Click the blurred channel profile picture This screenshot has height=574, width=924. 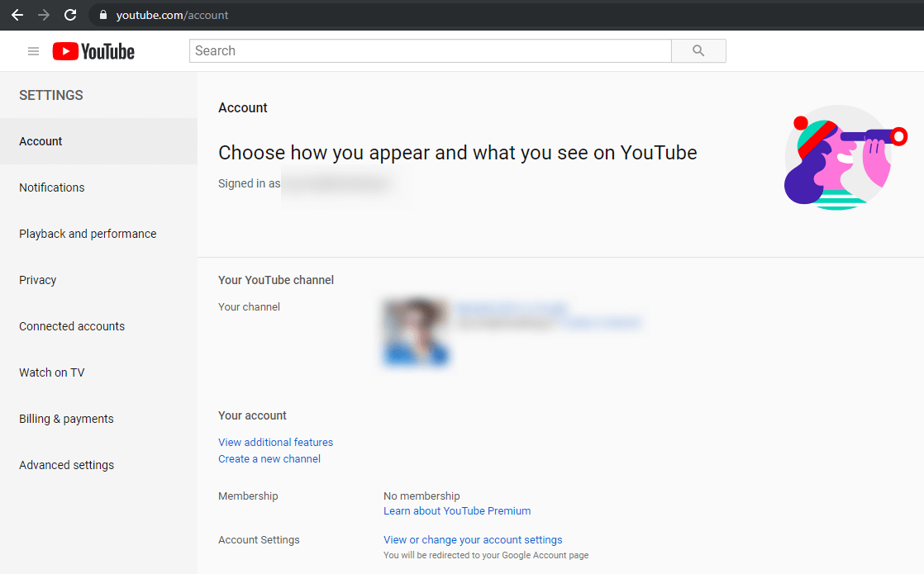click(x=416, y=331)
